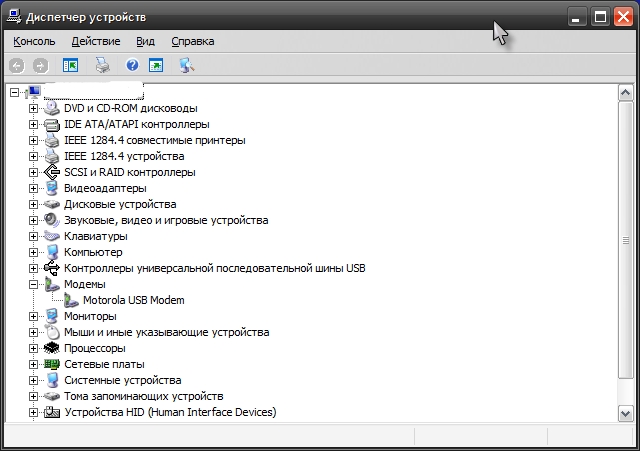Expand the Сетевые платы node
This screenshot has height=451, width=640.
tap(33, 364)
